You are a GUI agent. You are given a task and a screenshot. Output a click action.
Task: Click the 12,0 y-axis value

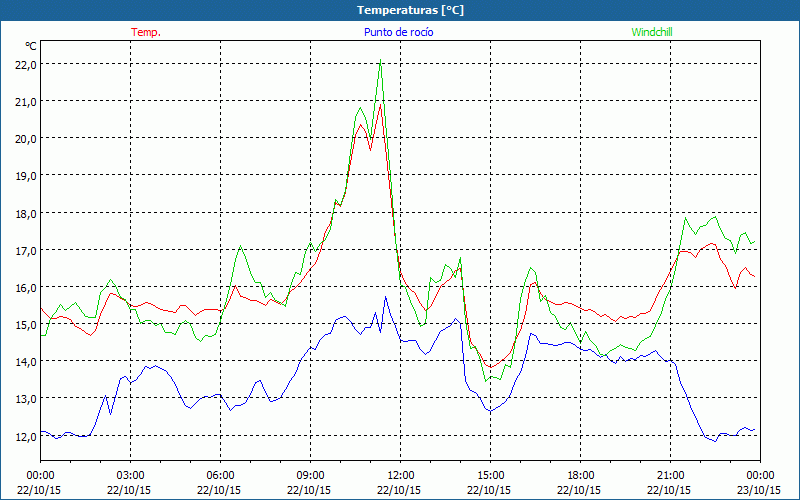(x=27, y=436)
